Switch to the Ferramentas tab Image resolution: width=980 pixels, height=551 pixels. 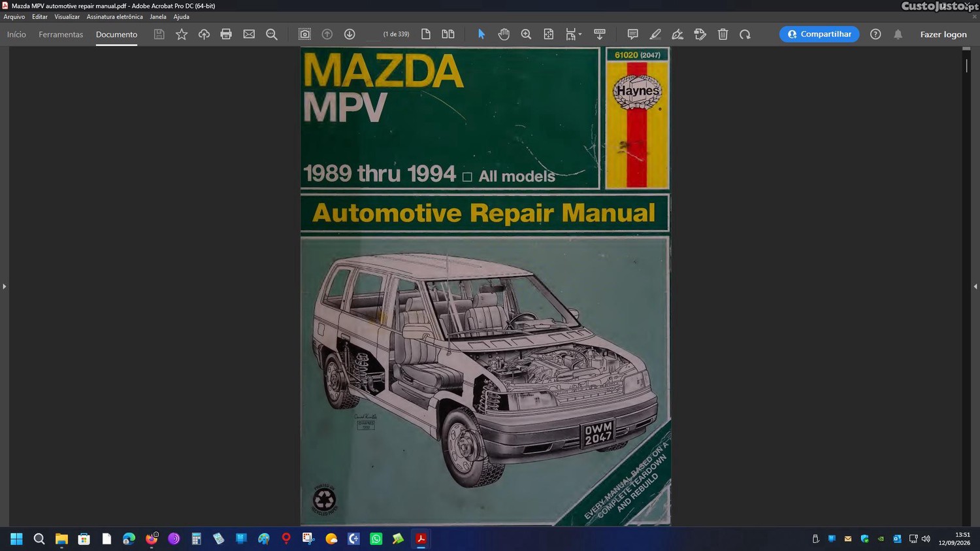pyautogui.click(x=61, y=34)
